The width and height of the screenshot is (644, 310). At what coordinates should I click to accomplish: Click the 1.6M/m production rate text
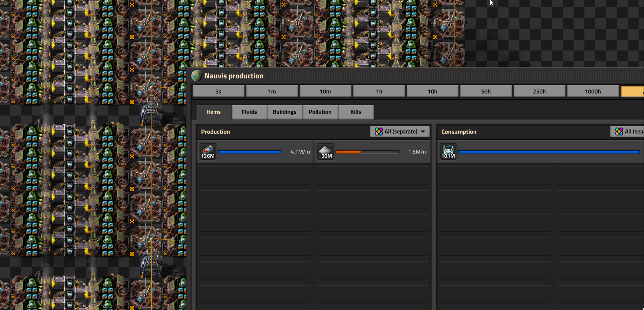(x=418, y=152)
